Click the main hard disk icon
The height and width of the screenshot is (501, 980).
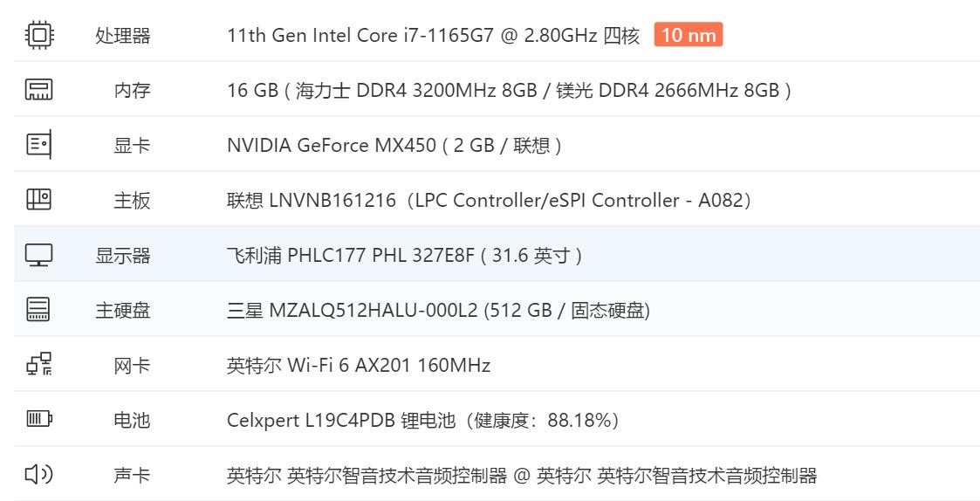tap(38, 310)
